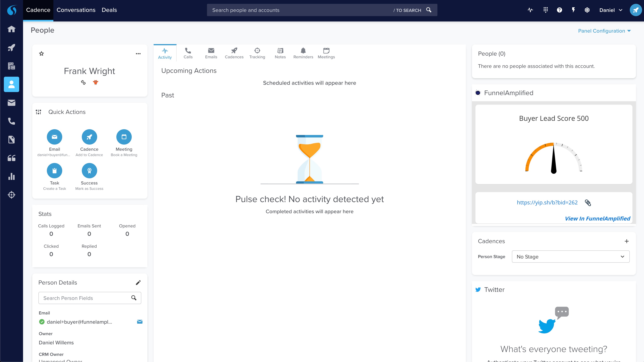
Task: Switch to the Reminders tab
Action: click(x=303, y=53)
